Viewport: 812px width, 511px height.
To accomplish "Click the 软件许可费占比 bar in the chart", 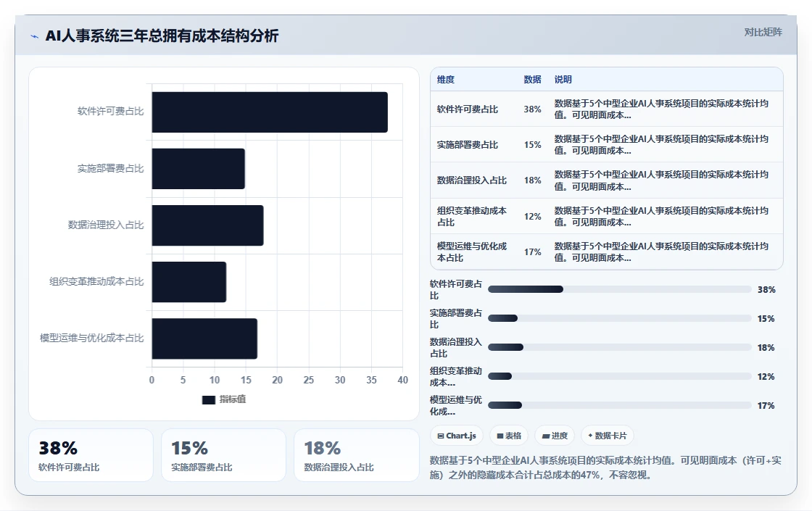I will coord(270,112).
